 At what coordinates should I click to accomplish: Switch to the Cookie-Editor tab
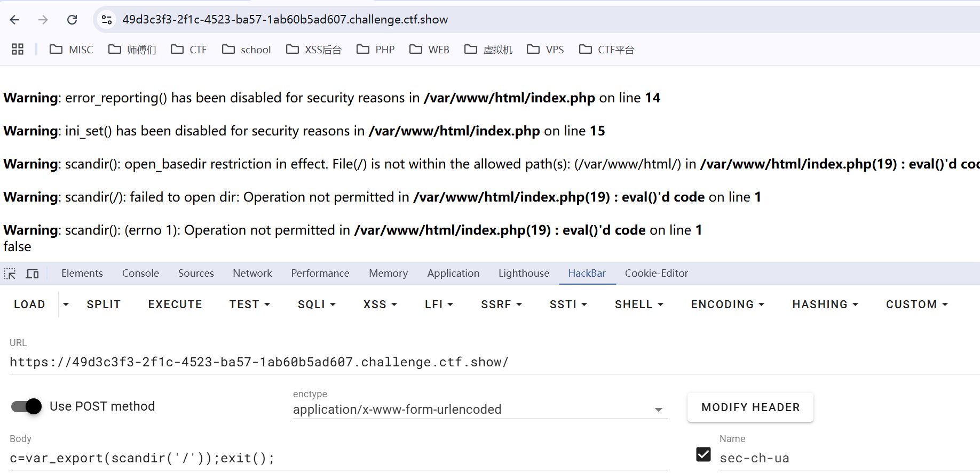(657, 273)
